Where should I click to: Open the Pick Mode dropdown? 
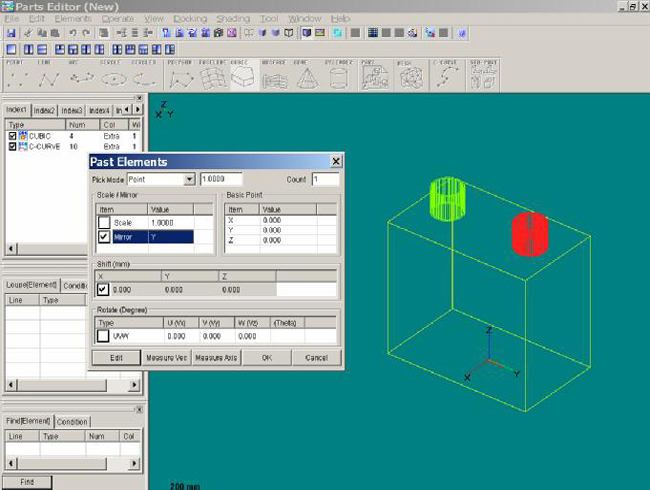(x=189, y=179)
